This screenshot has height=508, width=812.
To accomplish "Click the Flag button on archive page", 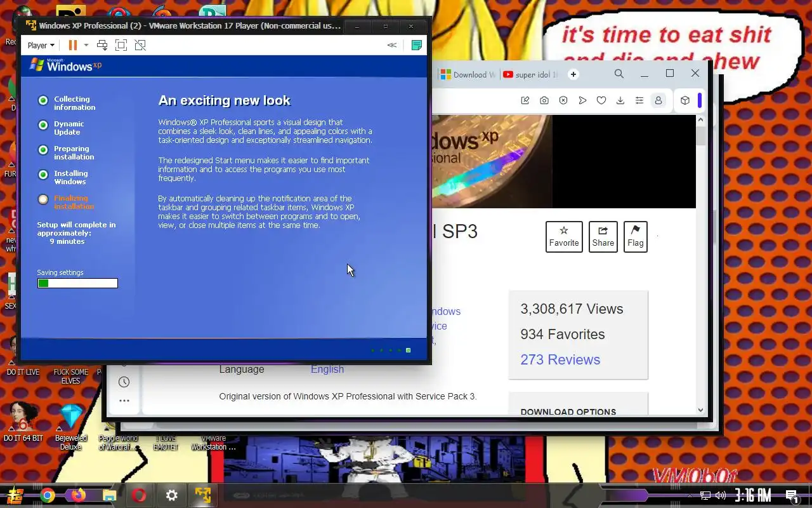I will coord(636,236).
